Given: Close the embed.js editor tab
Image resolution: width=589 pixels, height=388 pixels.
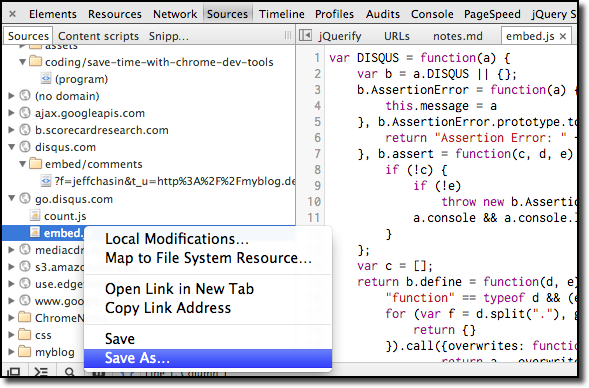Looking at the screenshot, I should [x=563, y=36].
